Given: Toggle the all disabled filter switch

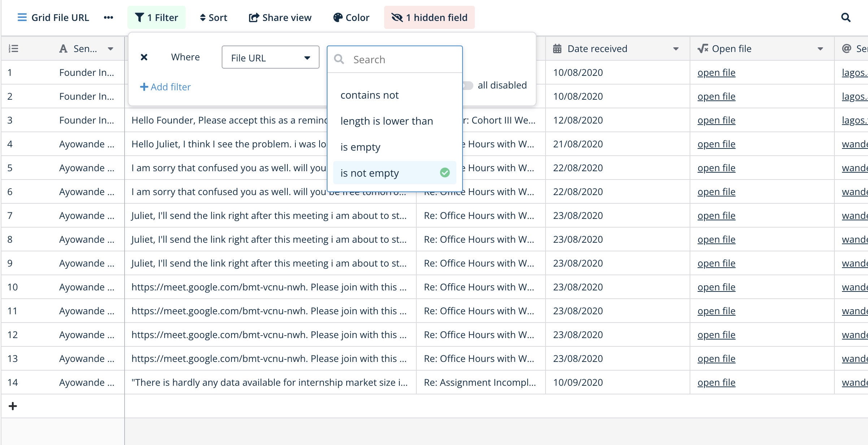Looking at the screenshot, I should click(468, 85).
